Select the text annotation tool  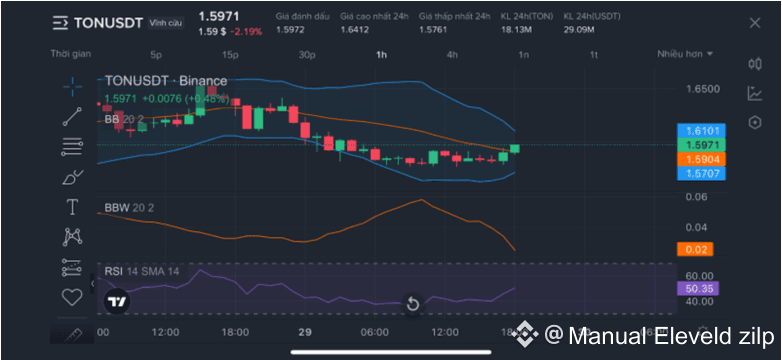[x=72, y=206]
